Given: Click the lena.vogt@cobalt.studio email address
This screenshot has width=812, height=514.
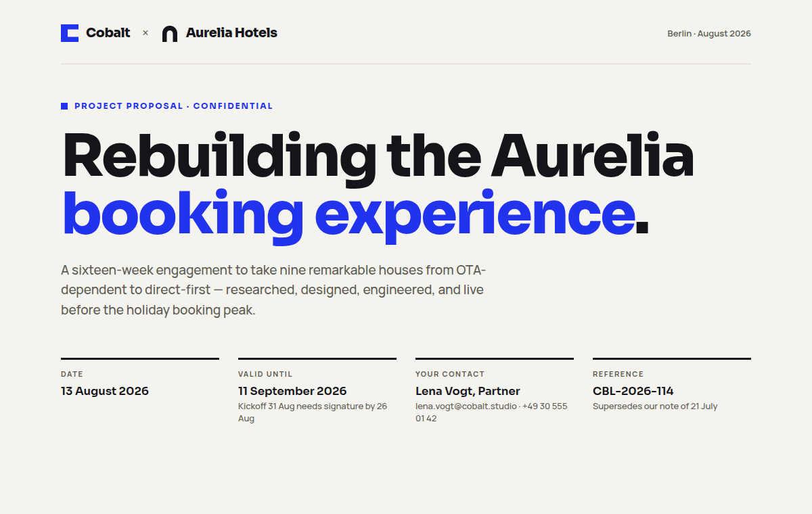Looking at the screenshot, I should coord(466,406).
